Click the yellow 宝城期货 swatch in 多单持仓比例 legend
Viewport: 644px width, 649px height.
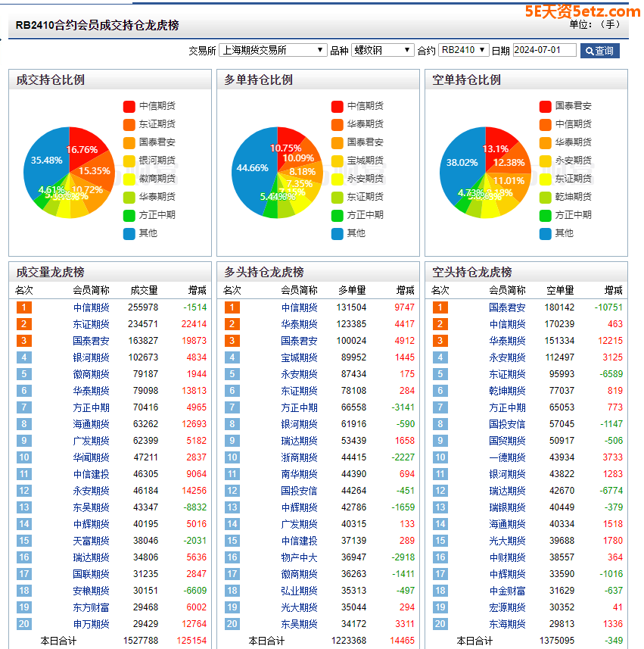click(x=337, y=161)
